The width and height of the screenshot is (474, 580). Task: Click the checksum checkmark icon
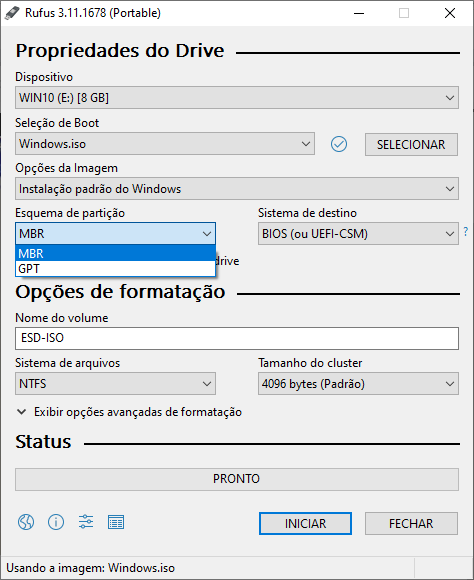339,144
